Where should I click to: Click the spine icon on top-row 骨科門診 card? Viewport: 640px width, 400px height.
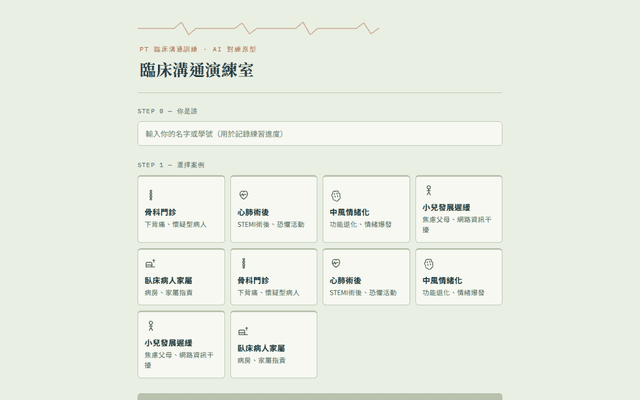point(151,195)
